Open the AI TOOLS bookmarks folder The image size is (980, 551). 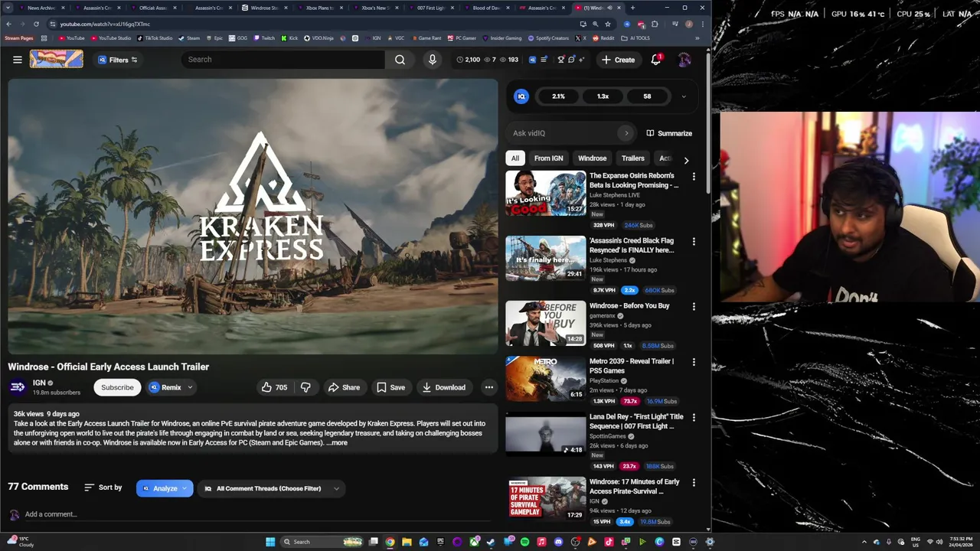point(635,38)
